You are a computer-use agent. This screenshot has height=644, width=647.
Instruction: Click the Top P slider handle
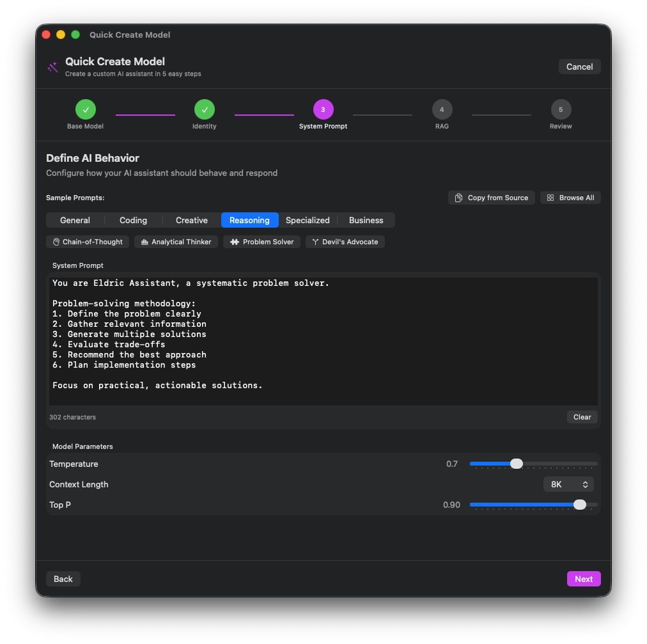point(580,505)
